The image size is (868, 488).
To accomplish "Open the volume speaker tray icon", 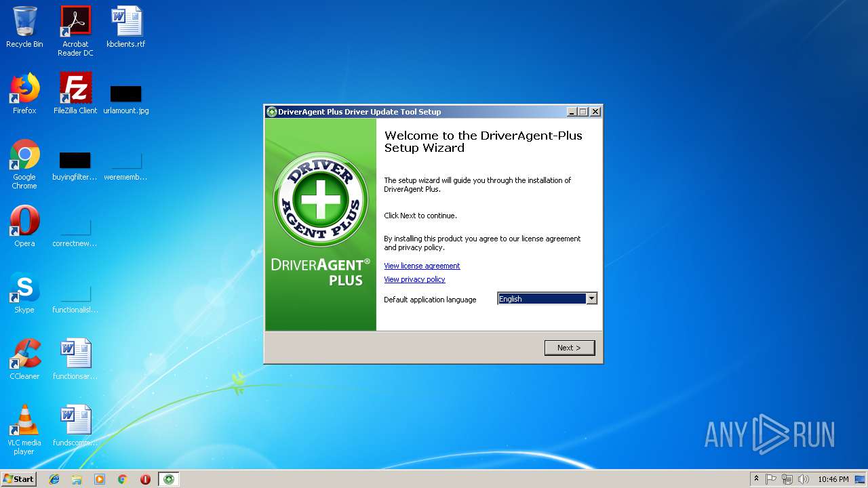I will pos(804,479).
